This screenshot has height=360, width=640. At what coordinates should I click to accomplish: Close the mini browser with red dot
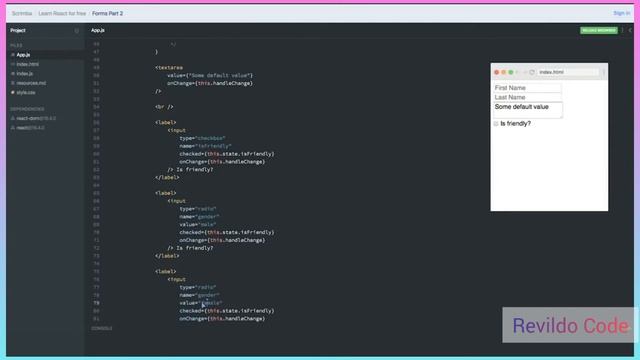[496, 72]
